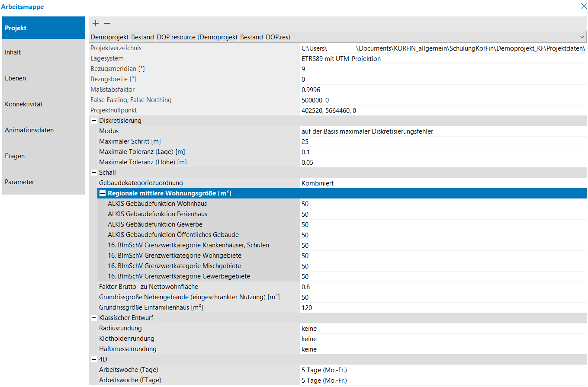Screen dimensions: 588x387
Task: Collapse the Klassischer Entwurf section
Action: (x=93, y=318)
